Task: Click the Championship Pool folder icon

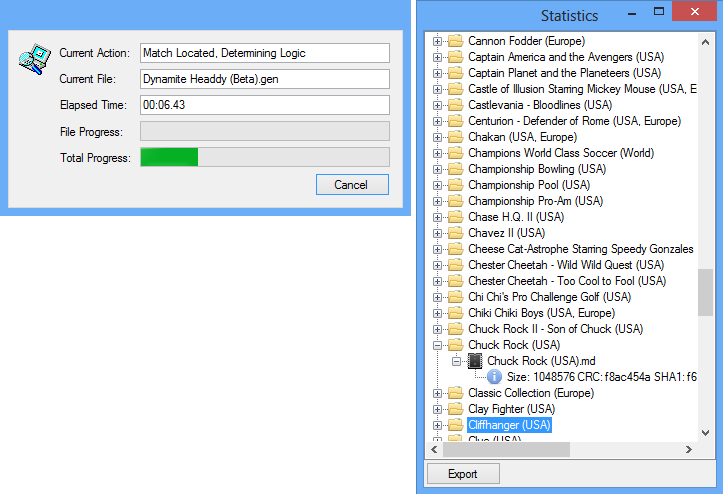Action: [x=455, y=185]
